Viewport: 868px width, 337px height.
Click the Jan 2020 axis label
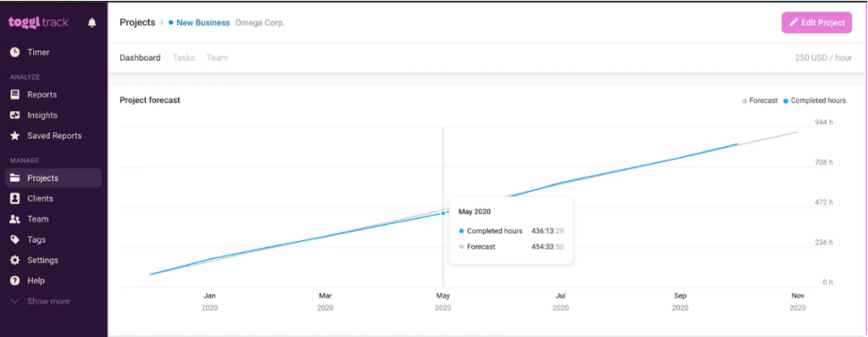pyautogui.click(x=210, y=301)
